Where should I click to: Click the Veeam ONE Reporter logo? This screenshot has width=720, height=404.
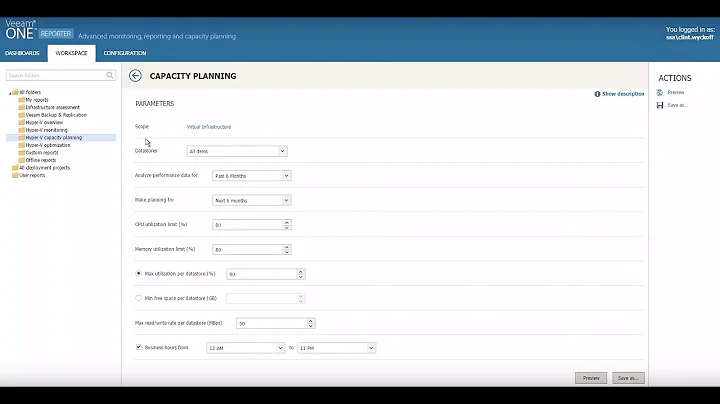pos(39,29)
